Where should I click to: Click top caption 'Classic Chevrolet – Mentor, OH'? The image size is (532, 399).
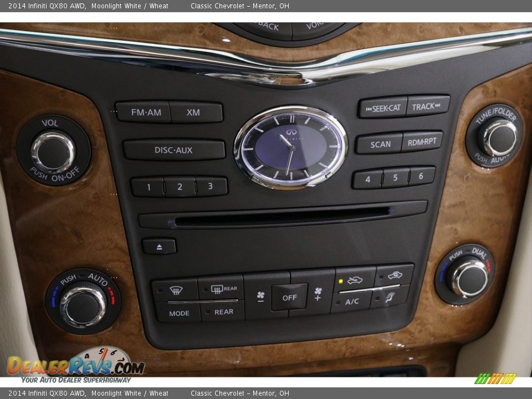coord(240,6)
